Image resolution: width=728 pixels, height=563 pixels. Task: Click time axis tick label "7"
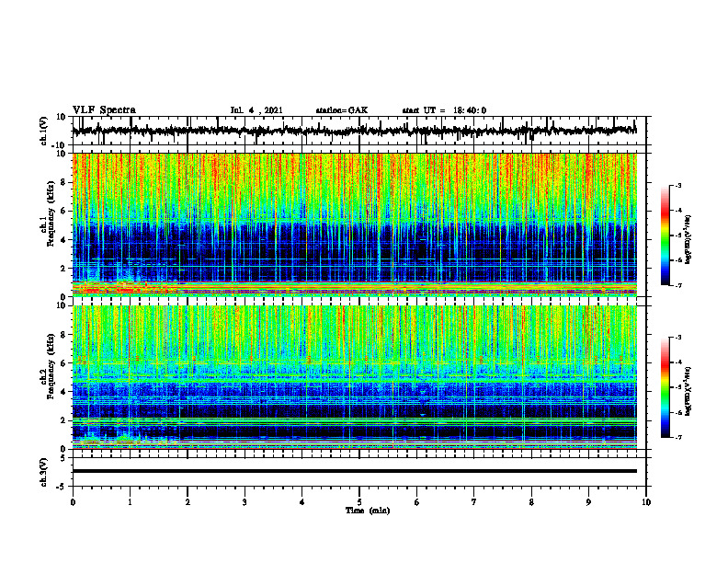474,502
